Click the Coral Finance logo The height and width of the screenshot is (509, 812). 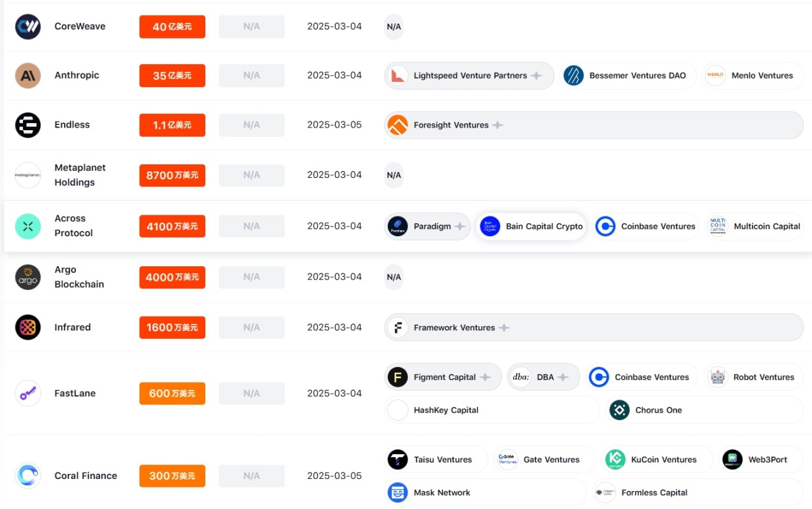tap(28, 476)
